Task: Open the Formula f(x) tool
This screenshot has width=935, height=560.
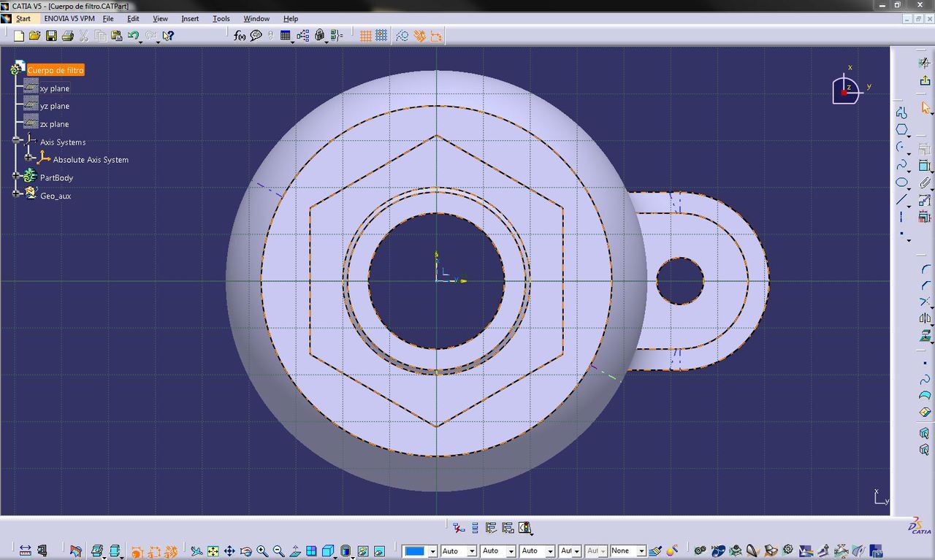Action: pyautogui.click(x=240, y=36)
